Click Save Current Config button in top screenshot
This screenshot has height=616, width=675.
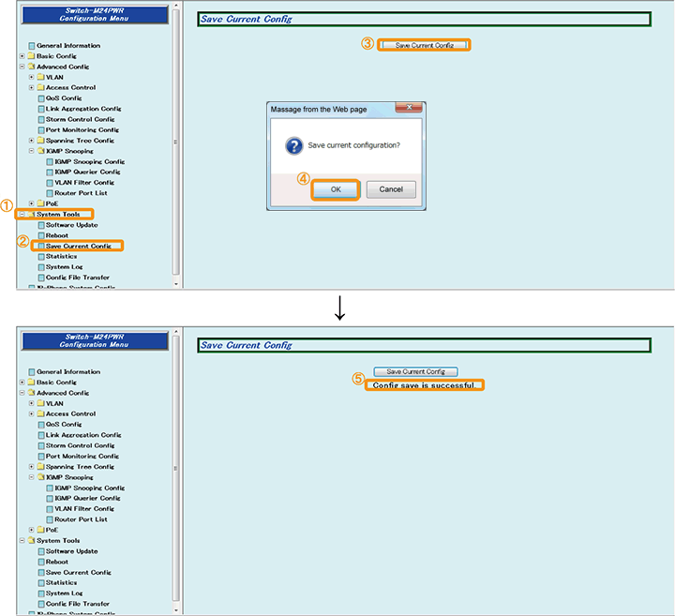tap(425, 45)
